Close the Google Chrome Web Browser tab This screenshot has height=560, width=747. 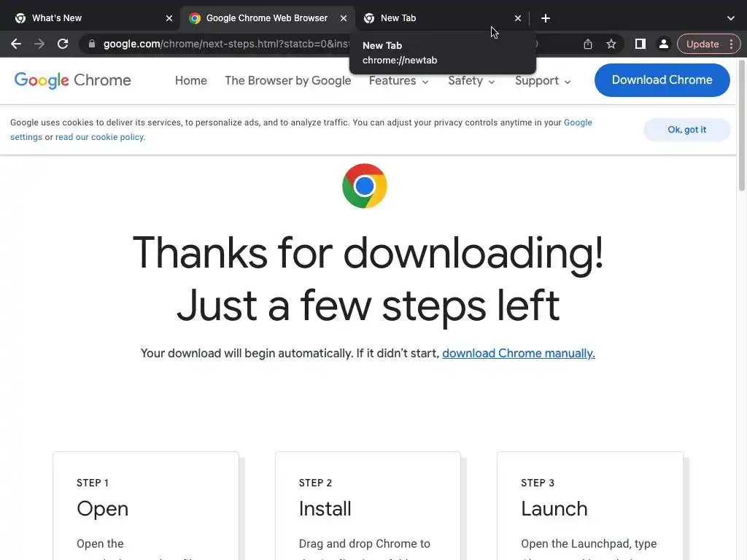point(344,18)
